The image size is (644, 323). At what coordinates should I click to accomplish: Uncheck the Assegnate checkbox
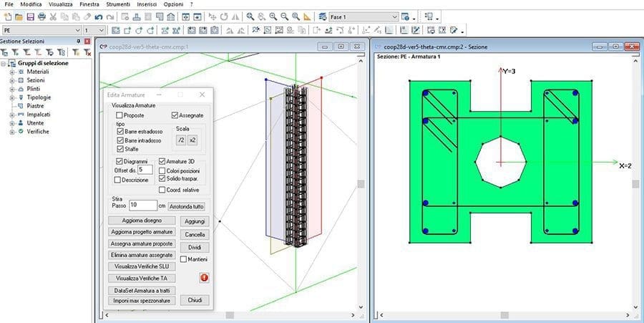(x=175, y=115)
